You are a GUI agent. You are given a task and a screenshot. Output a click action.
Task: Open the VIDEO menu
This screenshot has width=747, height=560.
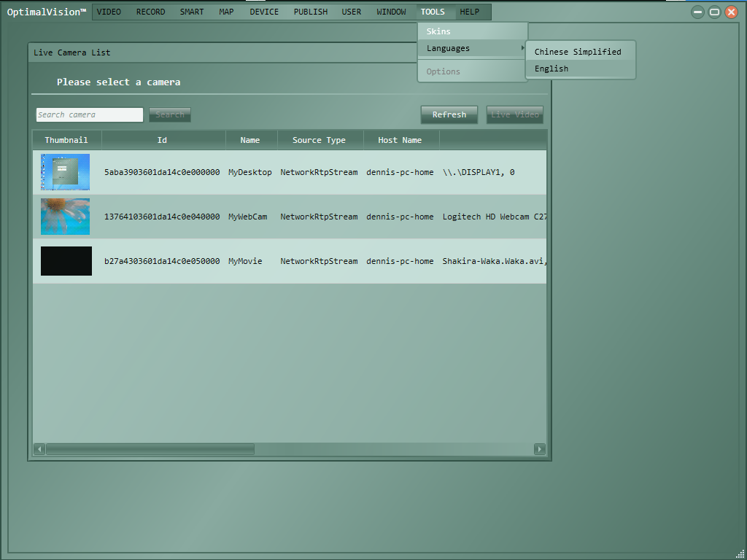click(x=109, y=12)
